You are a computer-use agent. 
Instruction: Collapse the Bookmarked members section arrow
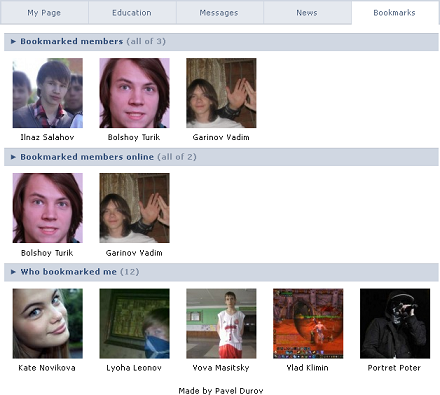pos(13,41)
